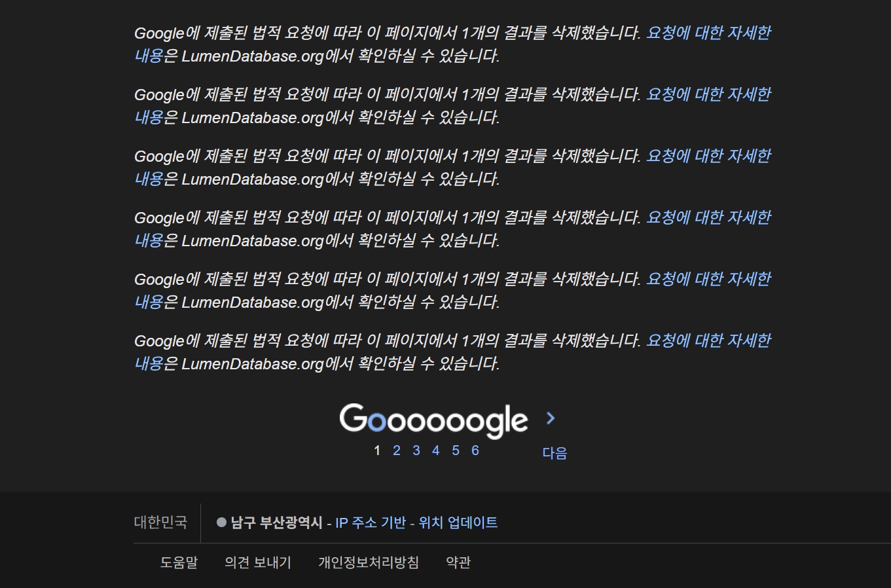This screenshot has width=891, height=588.
Task: Click the '대한민국' country label
Action: pos(160,523)
